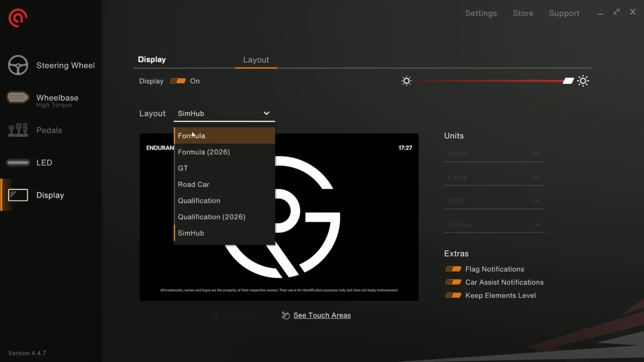Open the Celsius temperature dropdown
The width and height of the screenshot is (644, 362).
point(494,225)
